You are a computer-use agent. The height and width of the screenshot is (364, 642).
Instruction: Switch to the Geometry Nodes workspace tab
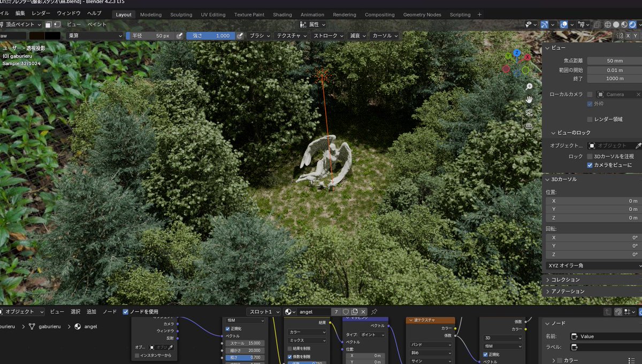point(422,14)
